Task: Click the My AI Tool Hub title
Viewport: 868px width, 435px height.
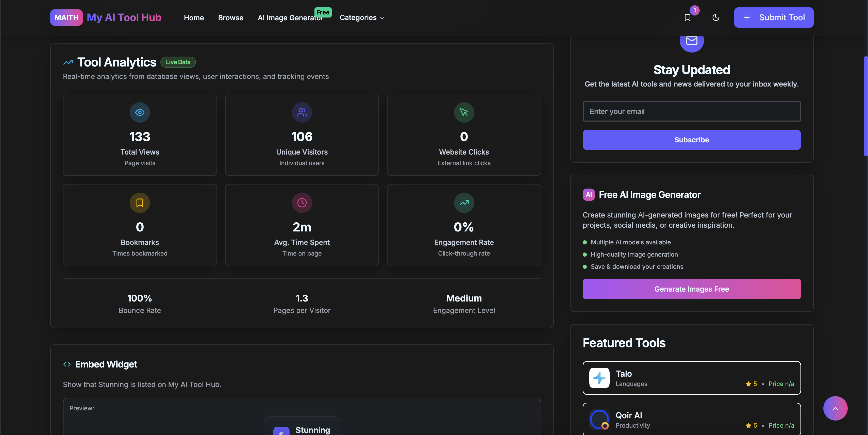Action: pyautogui.click(x=124, y=18)
